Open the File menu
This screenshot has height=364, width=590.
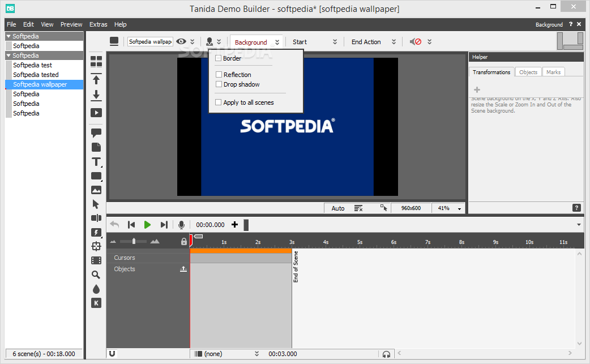point(11,24)
